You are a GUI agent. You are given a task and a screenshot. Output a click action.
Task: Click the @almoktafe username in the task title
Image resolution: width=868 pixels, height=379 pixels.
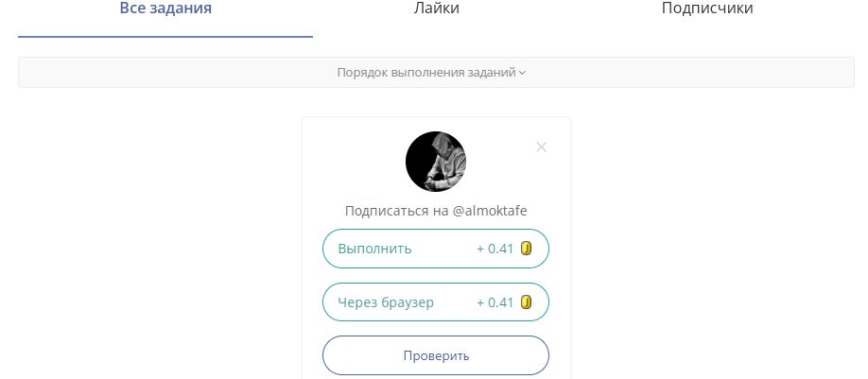coord(490,212)
